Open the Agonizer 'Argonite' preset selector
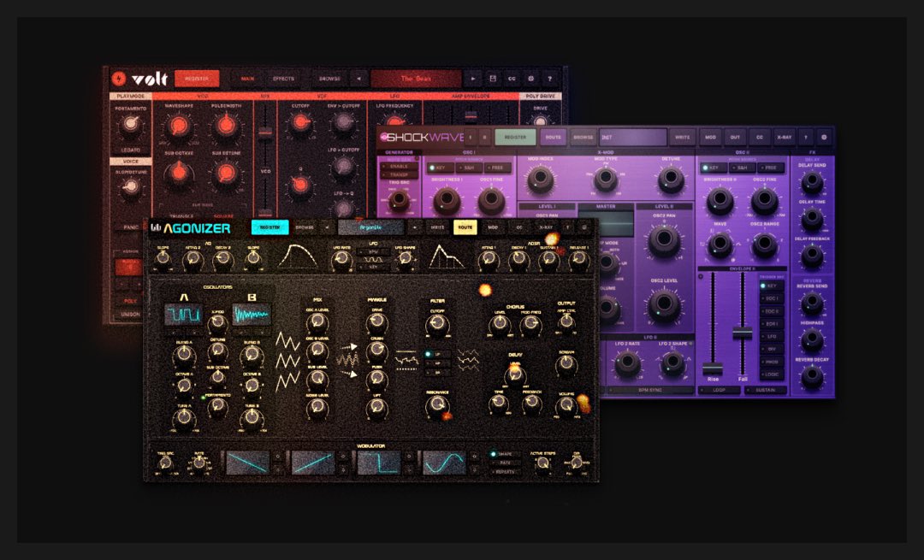The width and height of the screenshot is (924, 560). tap(370, 227)
